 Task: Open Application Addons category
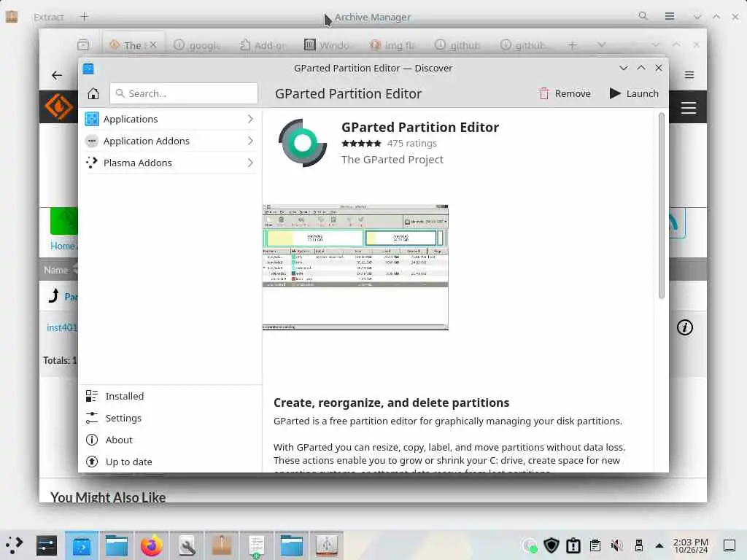coord(170,141)
